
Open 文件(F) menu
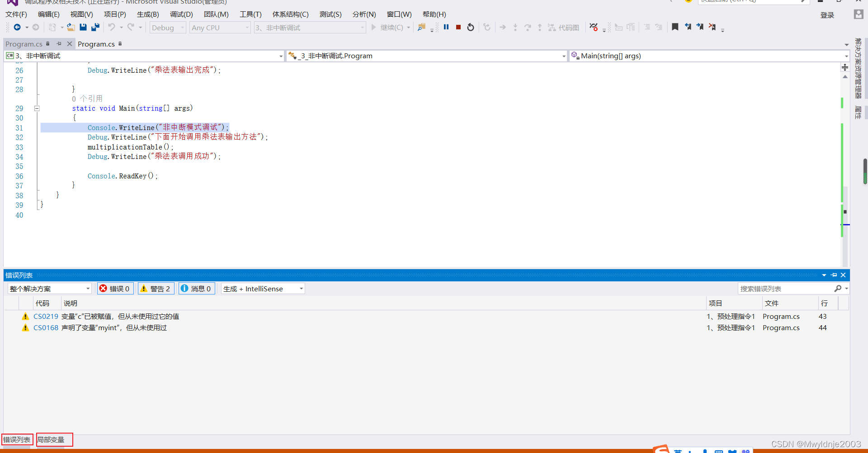click(x=16, y=14)
